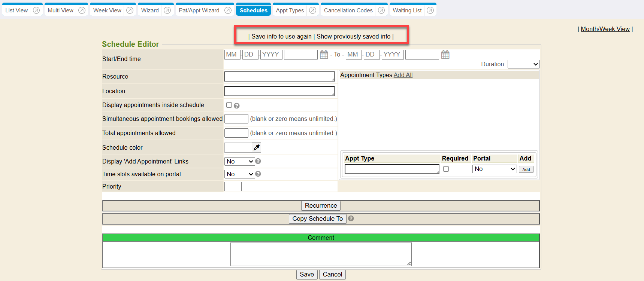Click the Save info to use again link
This screenshot has width=644, height=281.
click(281, 36)
